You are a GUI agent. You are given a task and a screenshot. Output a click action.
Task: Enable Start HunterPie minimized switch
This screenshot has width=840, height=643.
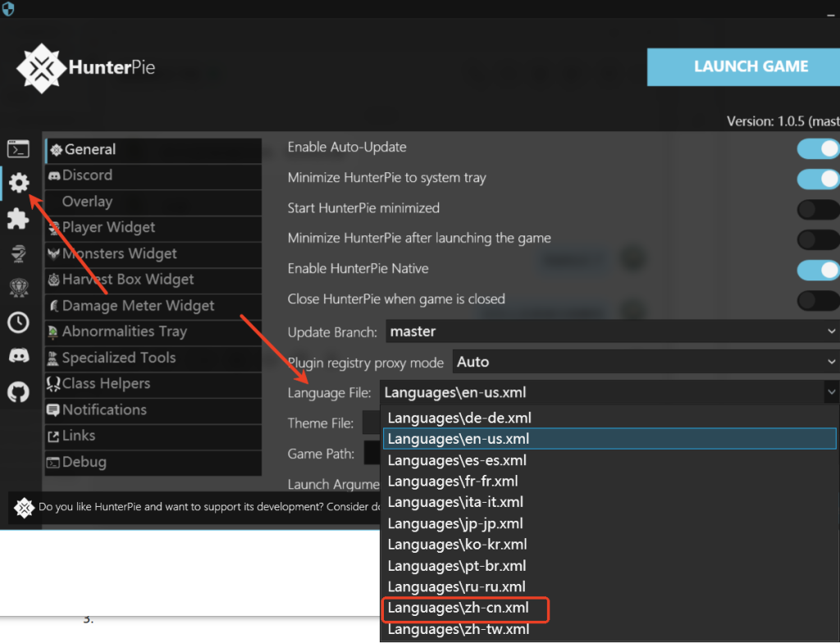[x=817, y=209]
